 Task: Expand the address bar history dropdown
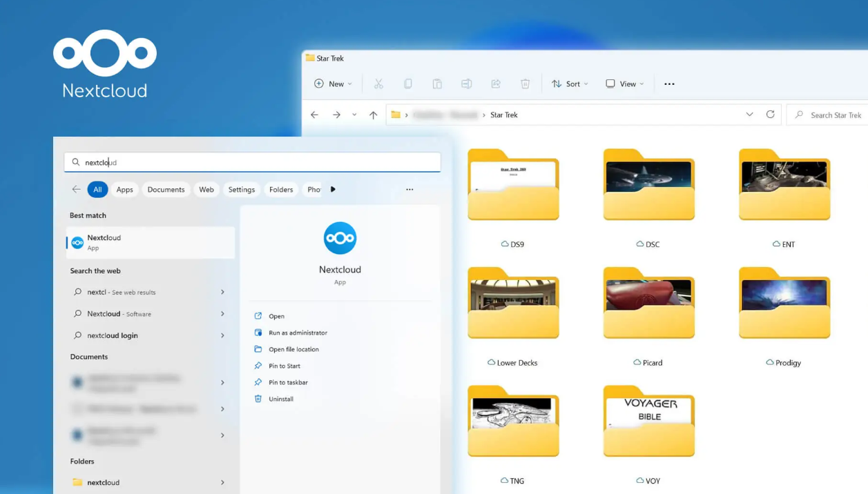pos(749,115)
